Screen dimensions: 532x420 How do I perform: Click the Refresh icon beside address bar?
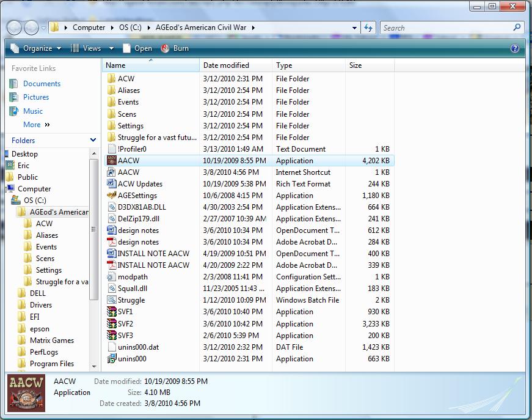coord(368,28)
